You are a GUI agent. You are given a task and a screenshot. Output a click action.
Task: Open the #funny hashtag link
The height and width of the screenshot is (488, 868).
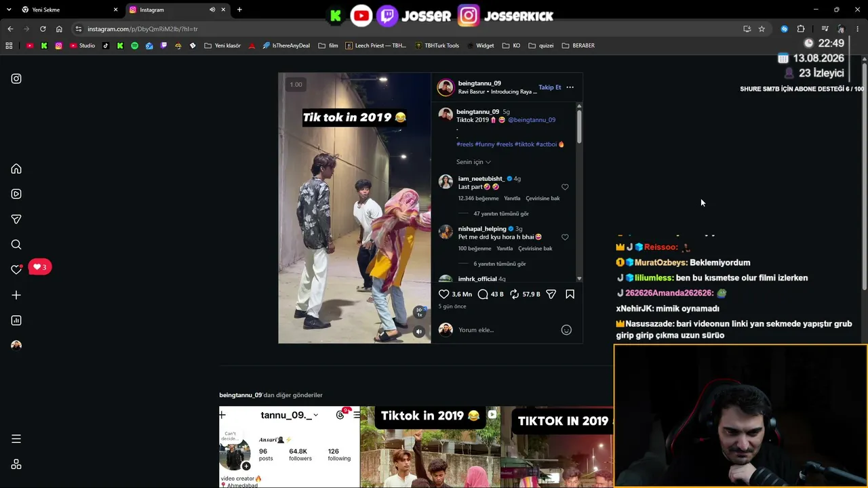coord(484,144)
